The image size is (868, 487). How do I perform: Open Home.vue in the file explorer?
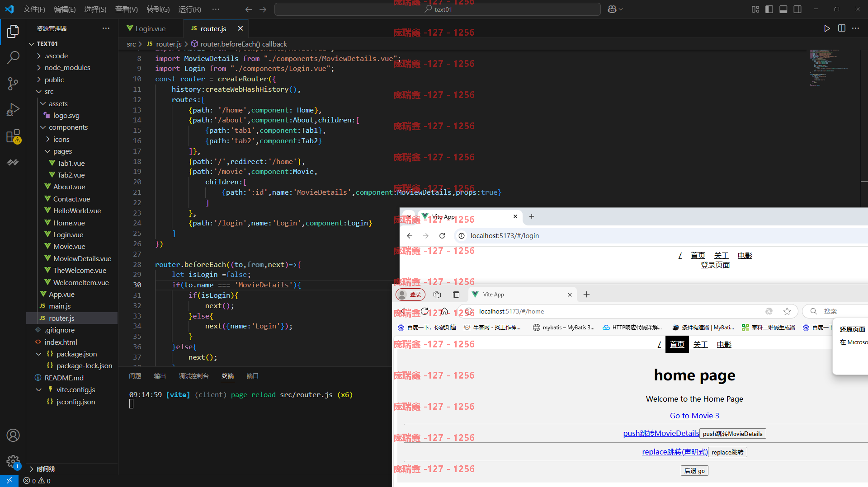pos(69,223)
